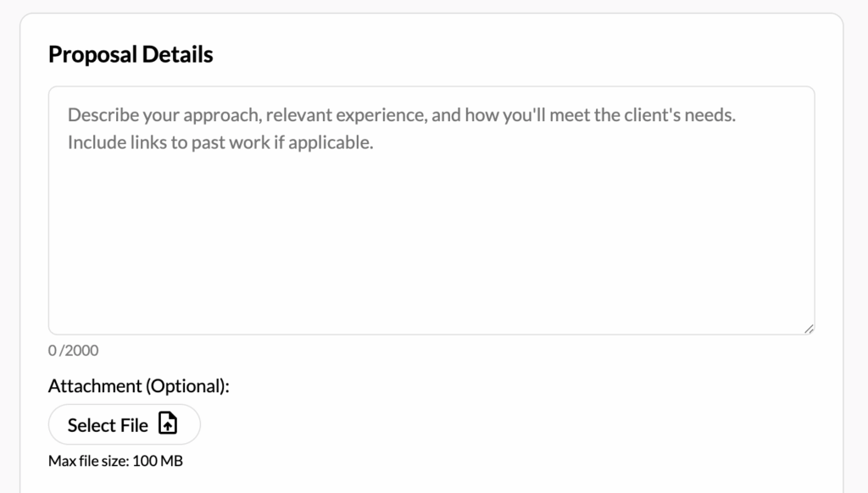Click the "Max file size: 100 MB" note
The height and width of the screenshot is (493, 868).
[115, 462]
